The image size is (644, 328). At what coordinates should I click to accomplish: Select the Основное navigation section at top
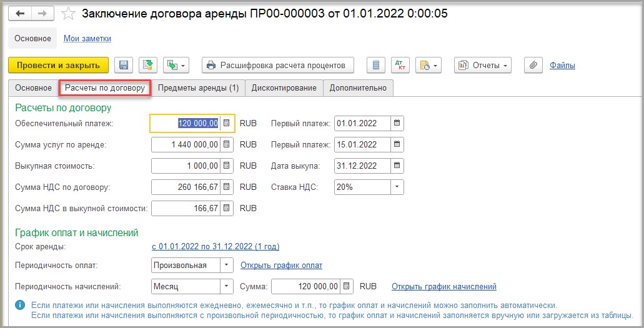point(33,38)
